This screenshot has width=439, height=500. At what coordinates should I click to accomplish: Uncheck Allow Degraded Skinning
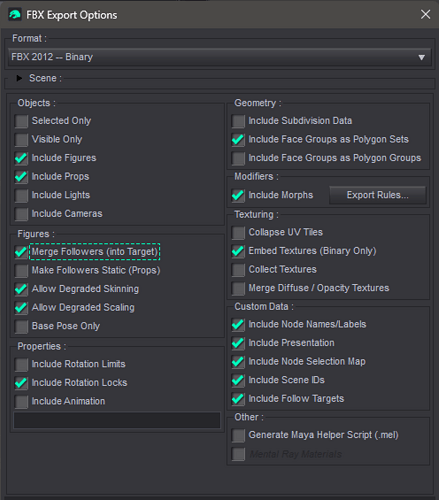(21, 289)
